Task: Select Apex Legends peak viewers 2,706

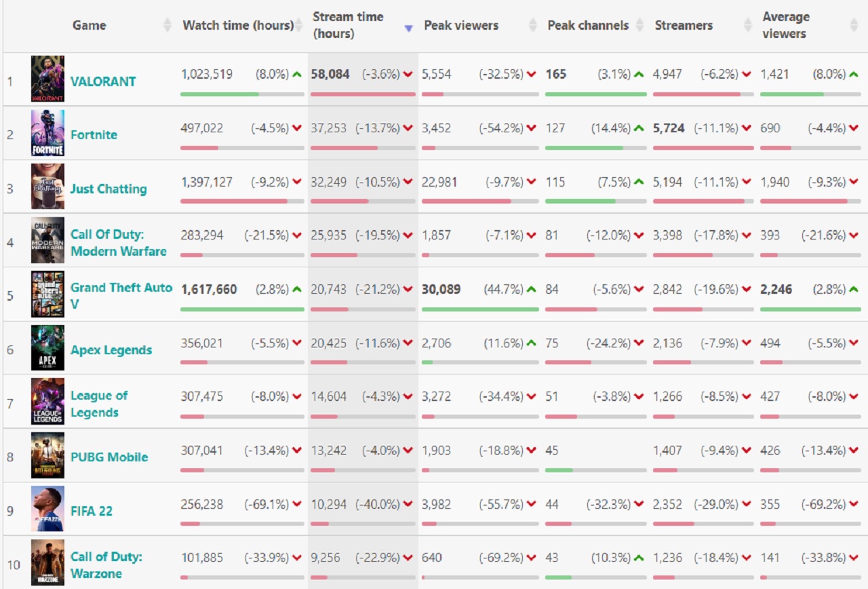Action: (435, 343)
